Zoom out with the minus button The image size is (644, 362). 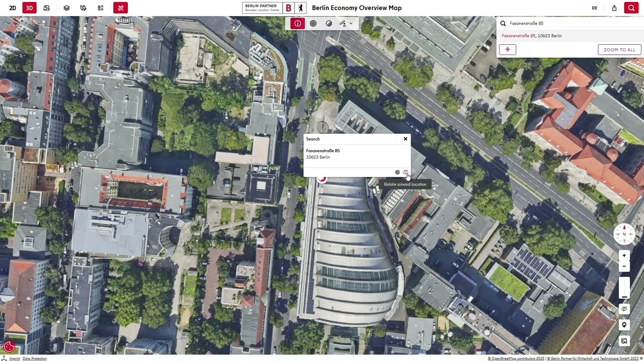click(x=624, y=266)
